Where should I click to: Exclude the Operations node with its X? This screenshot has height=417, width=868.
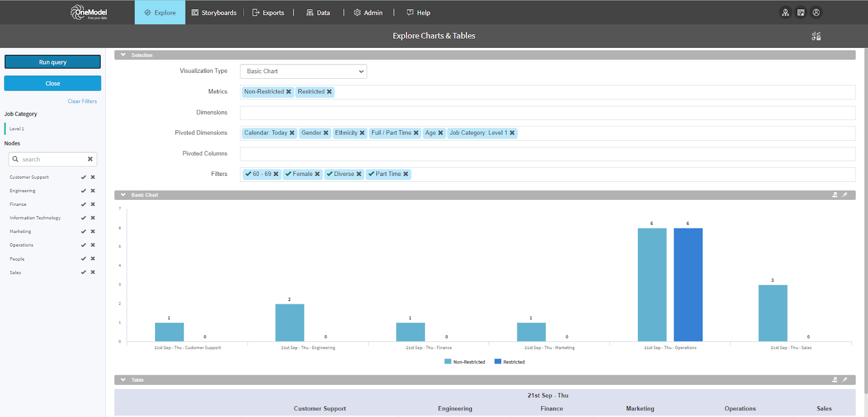tap(93, 245)
